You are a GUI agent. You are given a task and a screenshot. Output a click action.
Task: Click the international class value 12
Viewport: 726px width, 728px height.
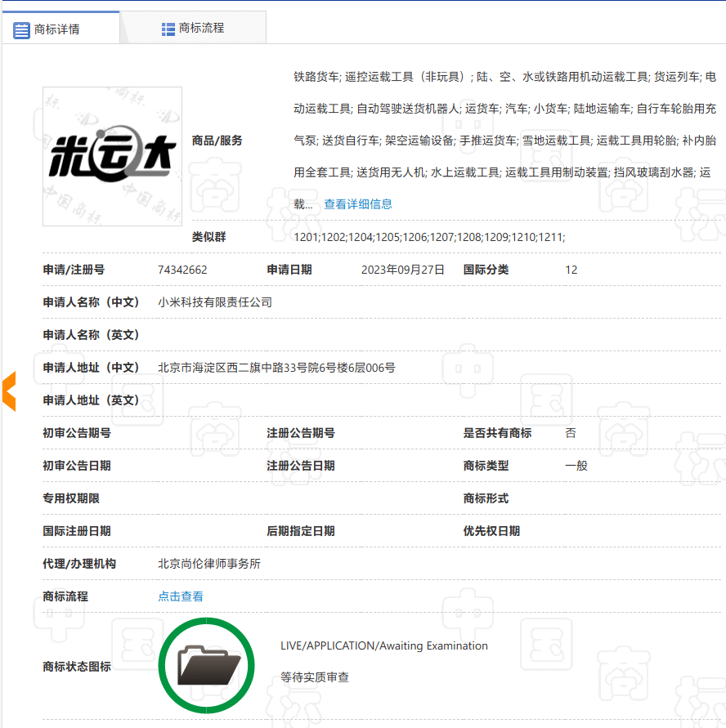(571, 270)
